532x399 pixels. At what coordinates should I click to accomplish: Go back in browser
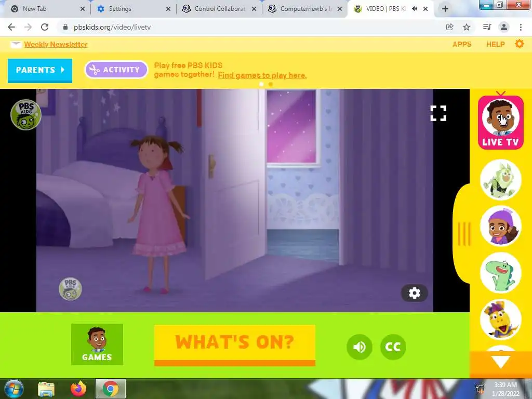click(11, 27)
